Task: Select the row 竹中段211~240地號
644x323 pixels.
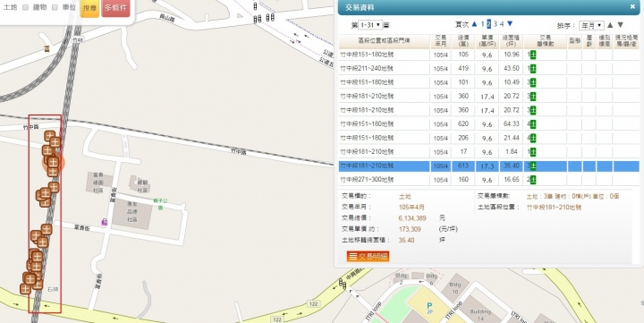Action: (488, 69)
